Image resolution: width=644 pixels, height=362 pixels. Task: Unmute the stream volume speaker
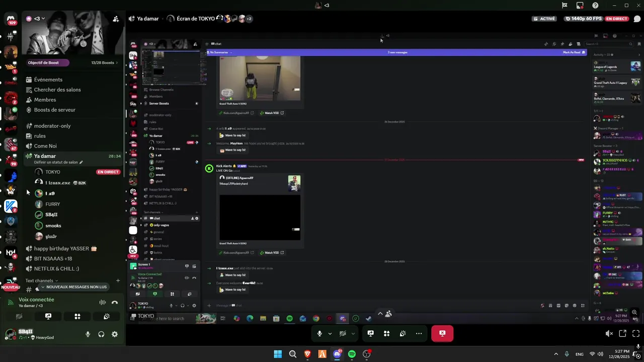coord(609,333)
